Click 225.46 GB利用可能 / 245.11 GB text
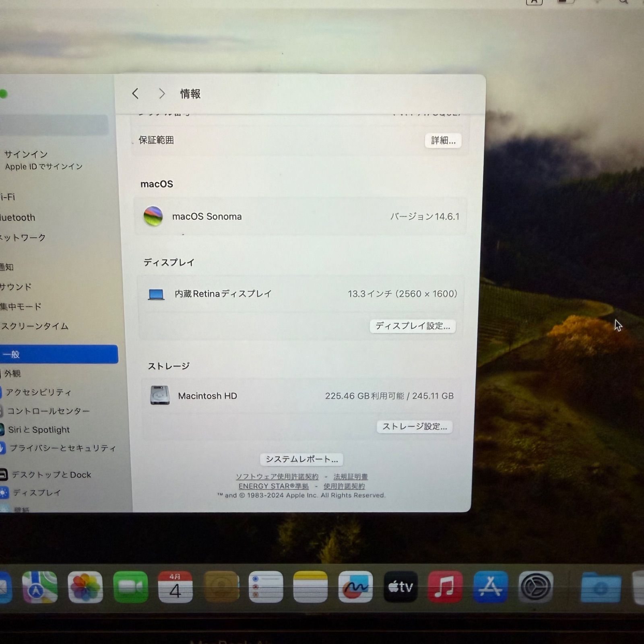The image size is (644, 644). pyautogui.click(x=389, y=396)
